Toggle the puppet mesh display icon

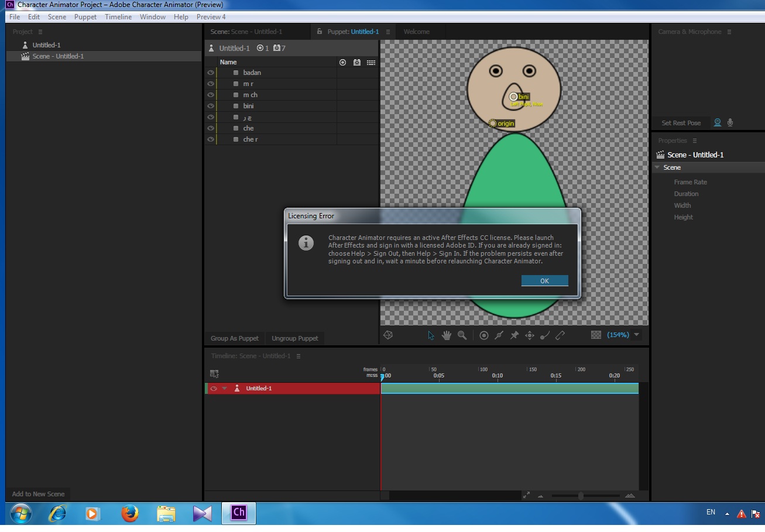pyautogui.click(x=388, y=335)
